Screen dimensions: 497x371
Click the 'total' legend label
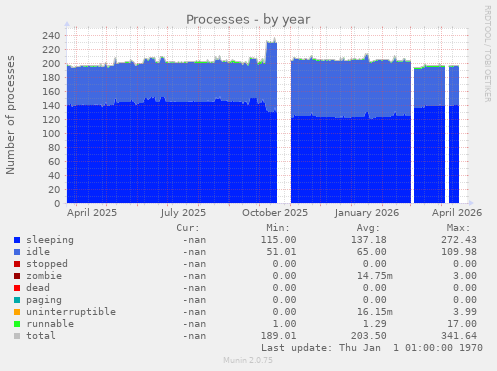(41, 336)
